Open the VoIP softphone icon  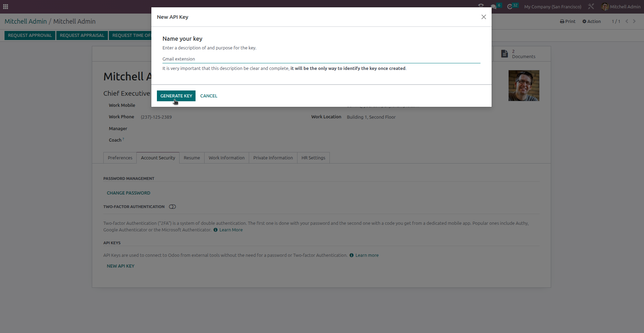coord(481,6)
